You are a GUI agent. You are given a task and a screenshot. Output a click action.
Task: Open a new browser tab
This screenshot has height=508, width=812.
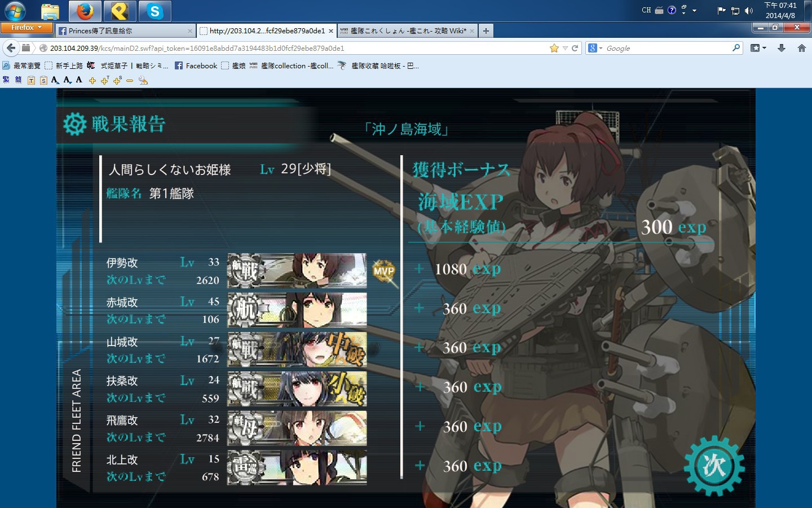[x=486, y=31]
